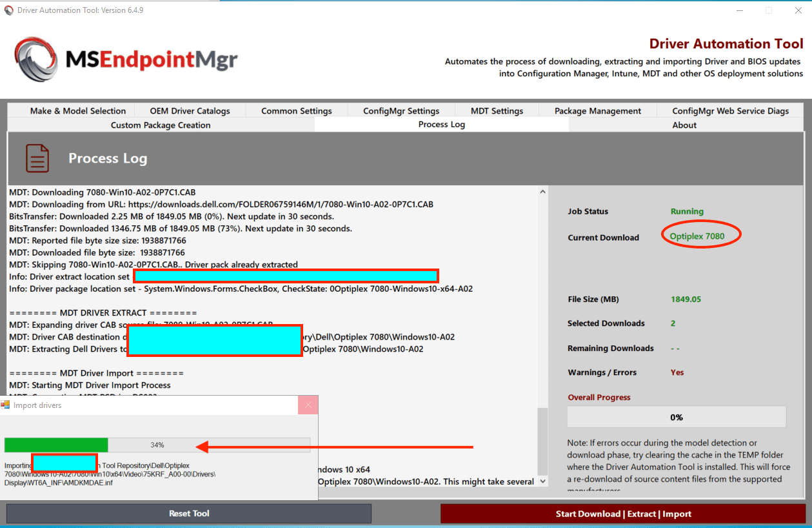The image size is (812, 528).
Task: Switch to OEM Driver Catalogs tab
Action: click(190, 111)
